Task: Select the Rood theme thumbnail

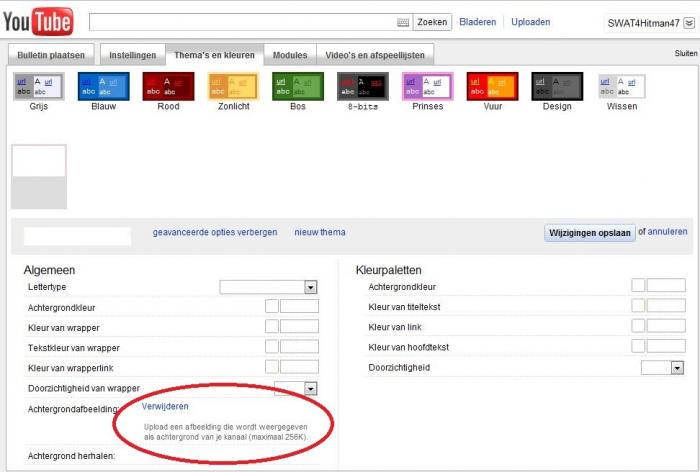Action: (168, 86)
